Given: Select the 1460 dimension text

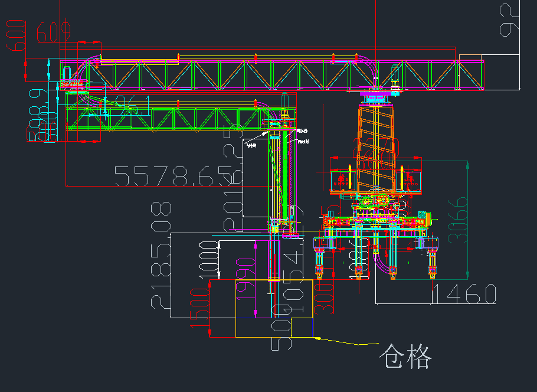Looking at the screenshot, I should [463, 294].
